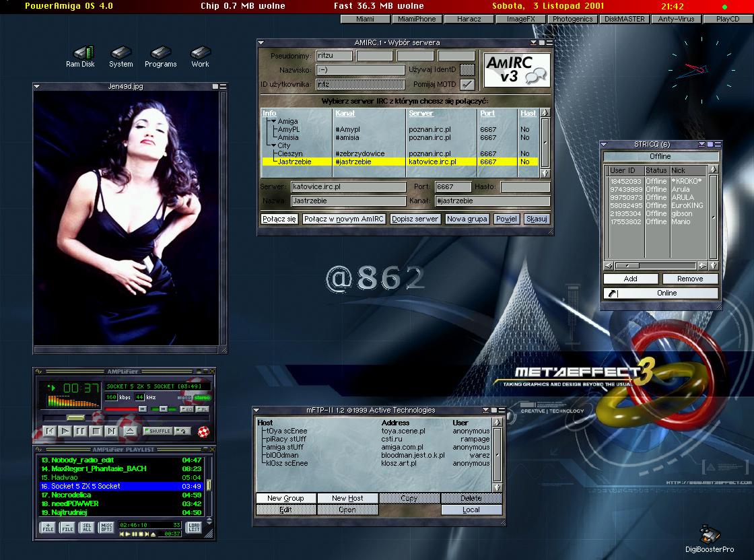Open the Photogenics menu item
754x560 pixels.
pyautogui.click(x=572, y=19)
